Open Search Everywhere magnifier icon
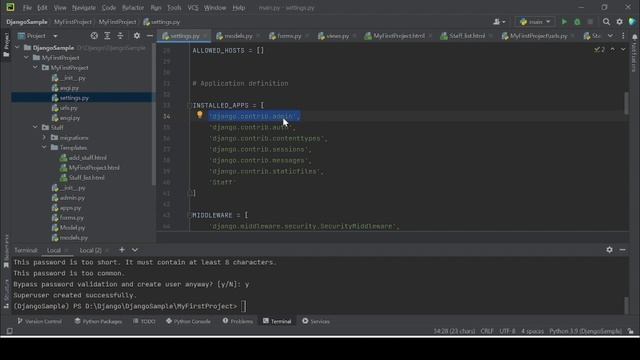This screenshot has width=640, height=360. (x=607, y=22)
